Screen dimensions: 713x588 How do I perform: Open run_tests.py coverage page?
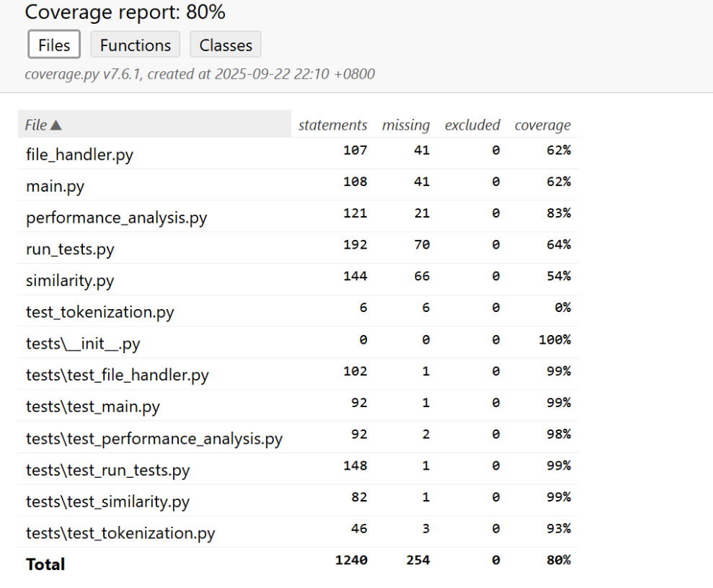coord(70,249)
